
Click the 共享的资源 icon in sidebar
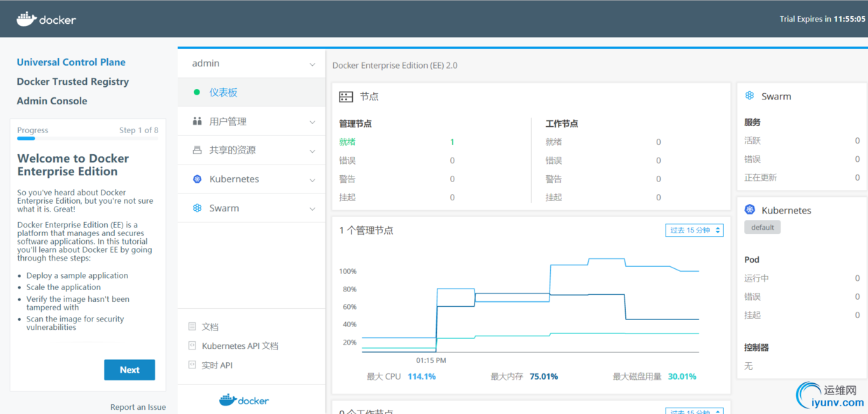click(x=197, y=150)
